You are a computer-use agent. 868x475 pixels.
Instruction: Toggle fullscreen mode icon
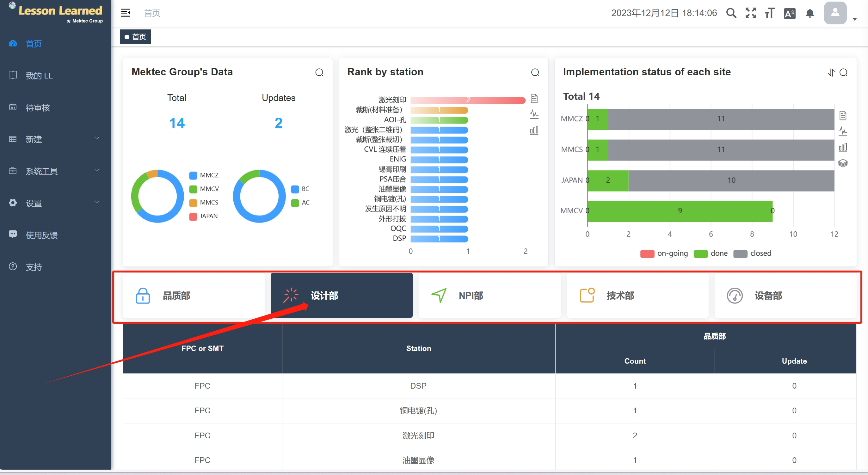750,13
